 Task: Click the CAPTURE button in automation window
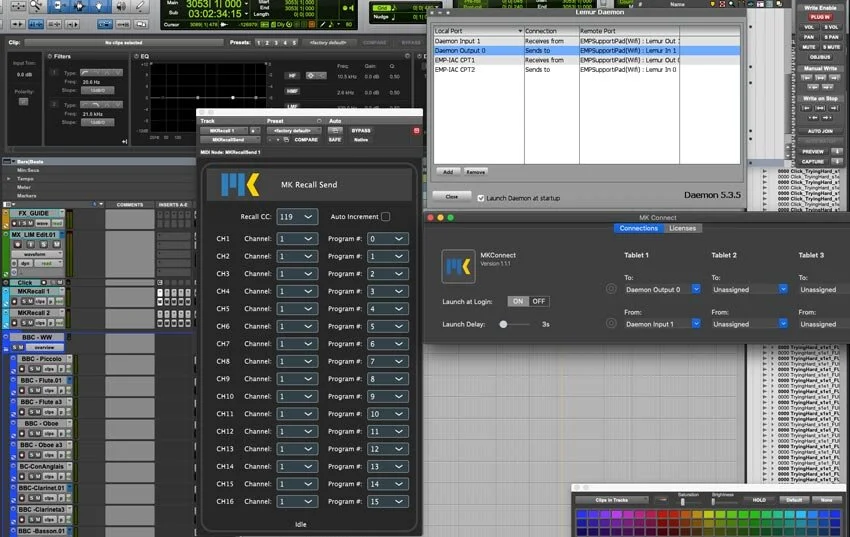click(x=813, y=161)
